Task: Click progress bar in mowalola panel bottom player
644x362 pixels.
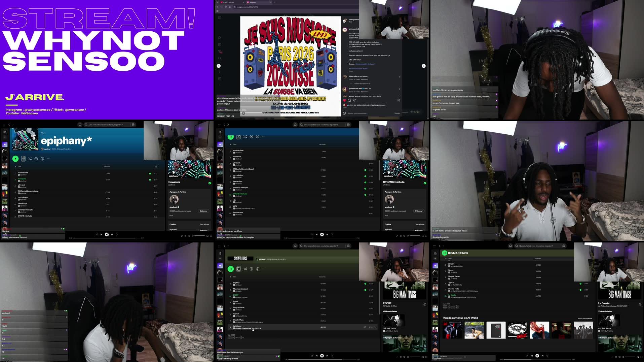Action: pyautogui.click(x=106, y=238)
